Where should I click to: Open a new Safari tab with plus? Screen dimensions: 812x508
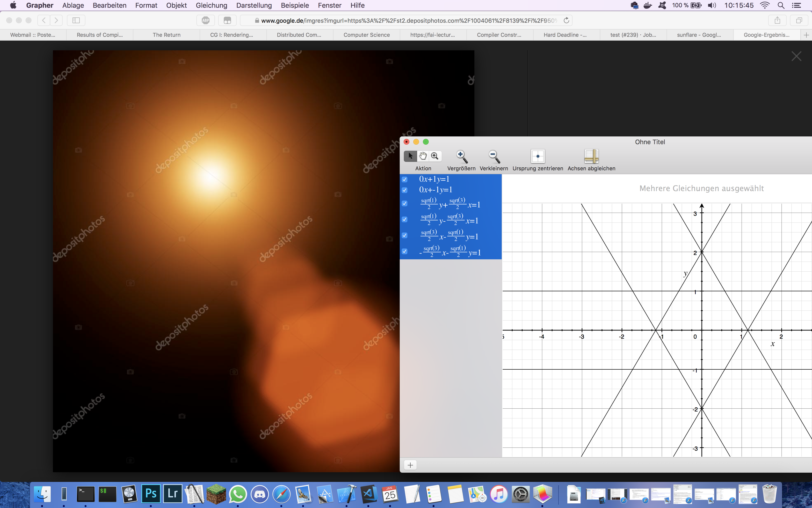click(x=806, y=35)
